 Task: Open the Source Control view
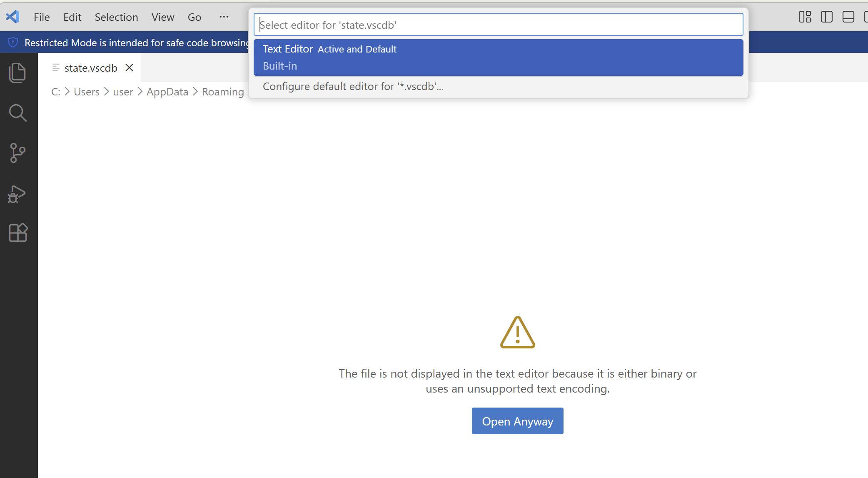click(x=17, y=153)
